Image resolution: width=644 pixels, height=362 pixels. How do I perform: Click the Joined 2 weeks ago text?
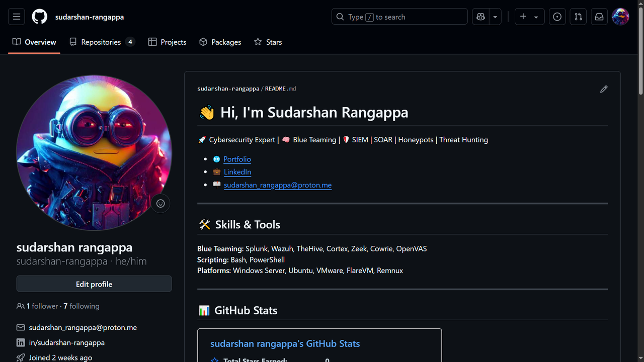pos(60,357)
